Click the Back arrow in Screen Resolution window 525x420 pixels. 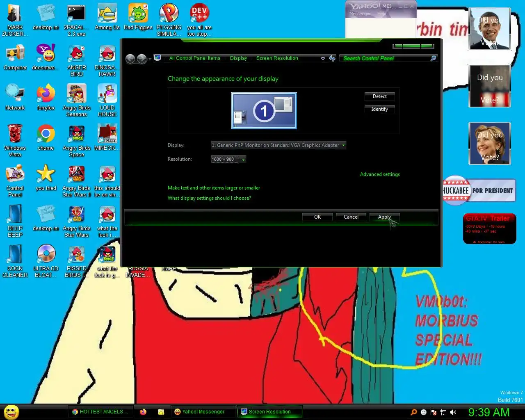click(x=130, y=59)
